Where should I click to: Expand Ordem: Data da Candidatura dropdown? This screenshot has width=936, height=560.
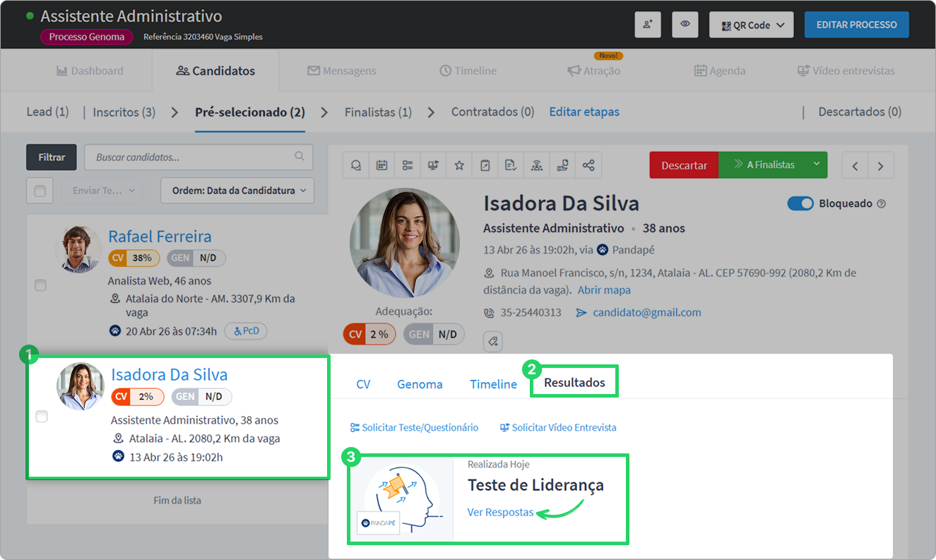point(237,191)
